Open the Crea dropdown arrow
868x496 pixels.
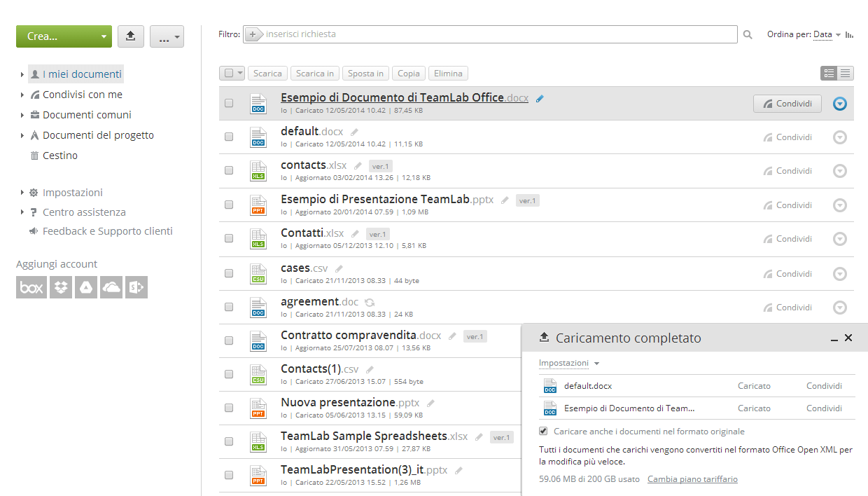click(x=104, y=36)
